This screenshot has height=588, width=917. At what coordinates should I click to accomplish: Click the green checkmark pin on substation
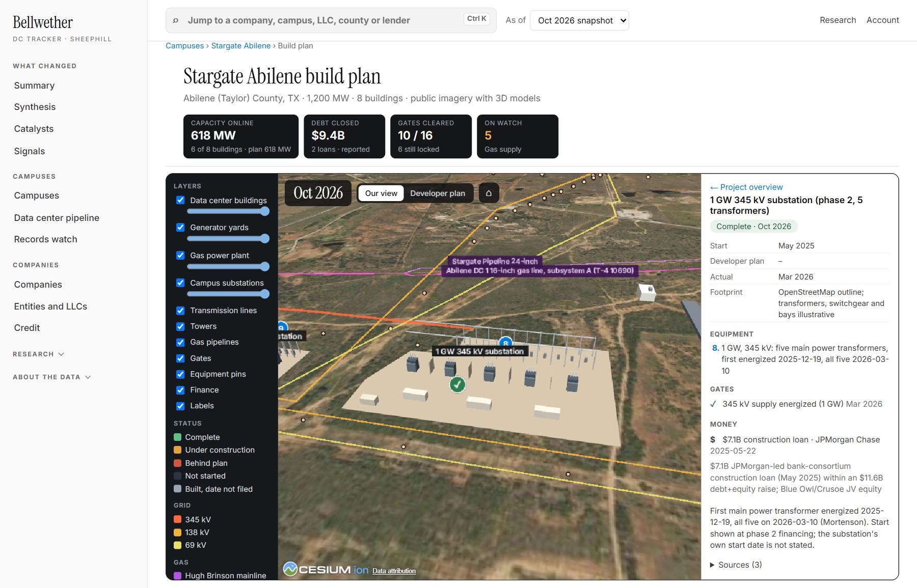point(457,384)
